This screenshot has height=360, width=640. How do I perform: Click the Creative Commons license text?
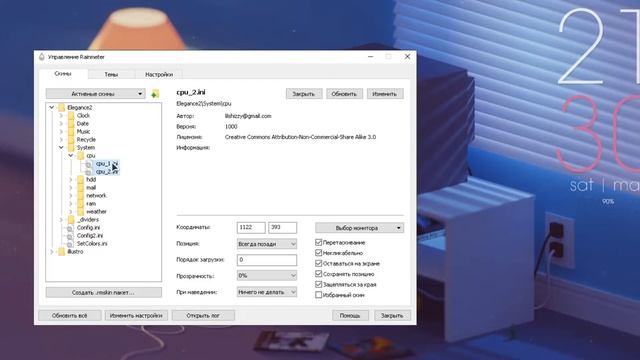pyautogui.click(x=300, y=137)
